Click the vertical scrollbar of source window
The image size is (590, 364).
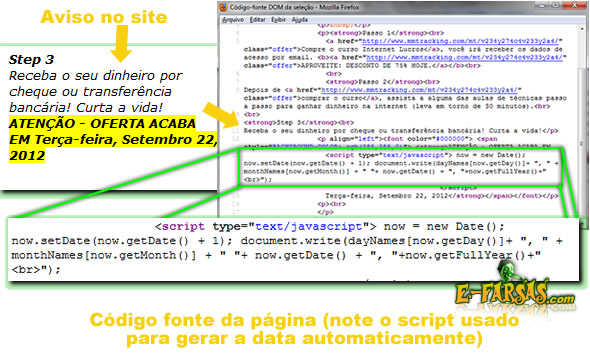(582, 124)
